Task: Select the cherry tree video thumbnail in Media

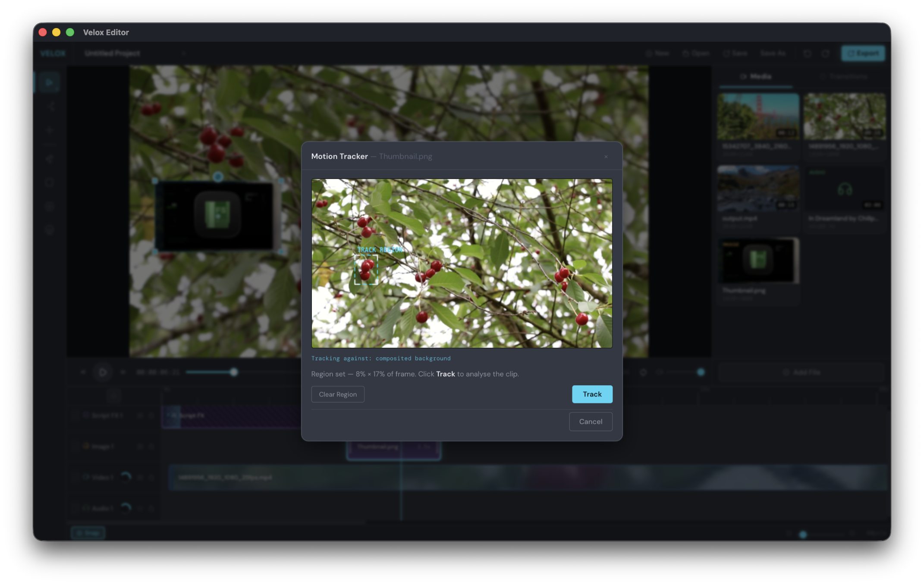Action: point(844,116)
